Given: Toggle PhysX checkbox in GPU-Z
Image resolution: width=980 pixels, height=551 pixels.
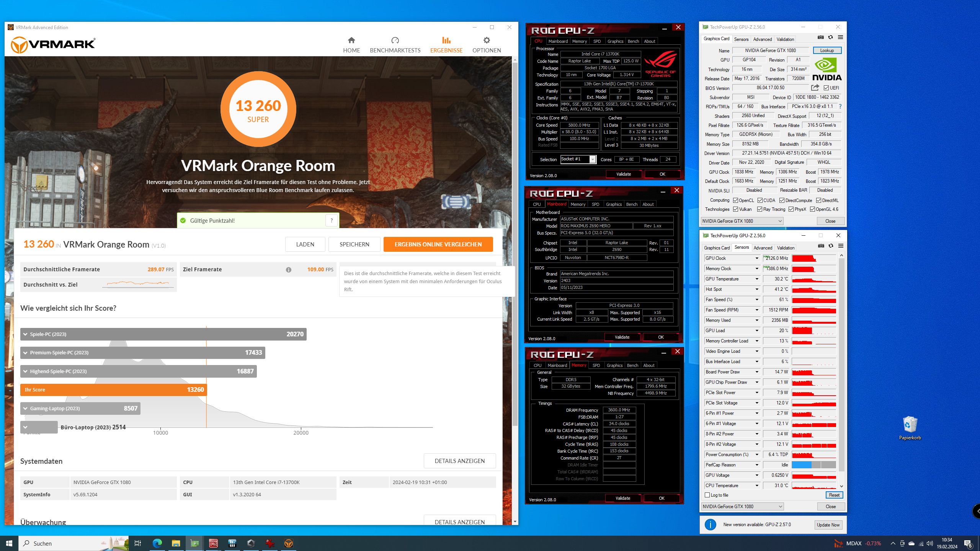Looking at the screenshot, I should click(791, 209).
